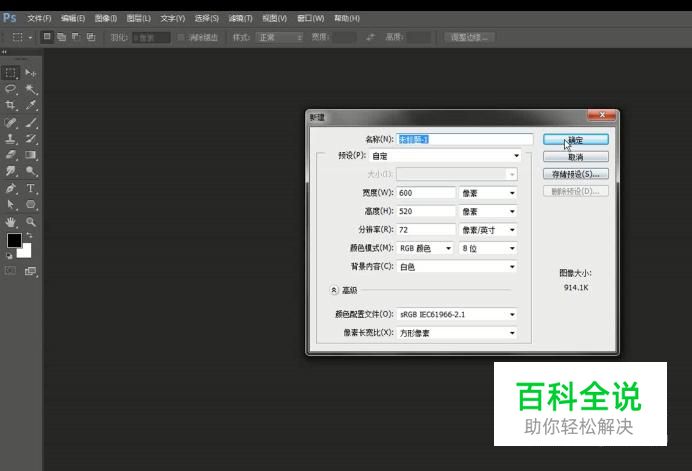Select the Ellipse shape tool

pyautogui.click(x=30, y=204)
